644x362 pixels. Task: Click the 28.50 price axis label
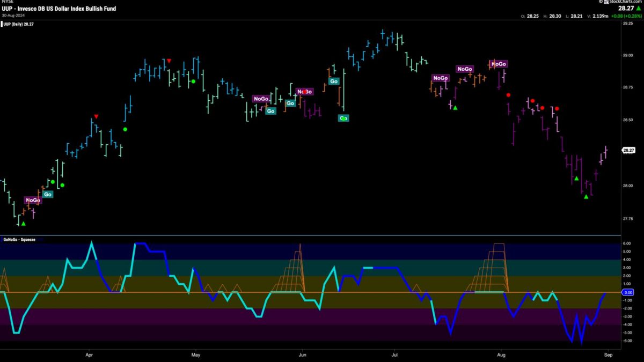pos(629,120)
